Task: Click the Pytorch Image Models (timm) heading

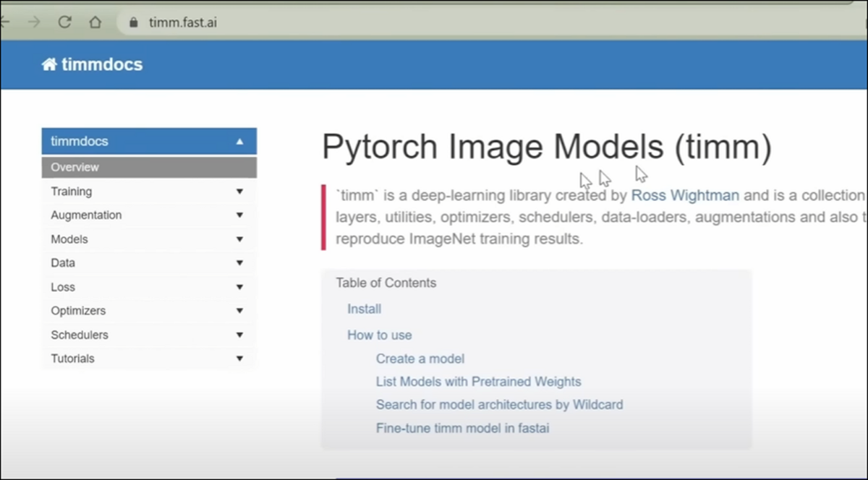Action: pyautogui.click(x=547, y=147)
